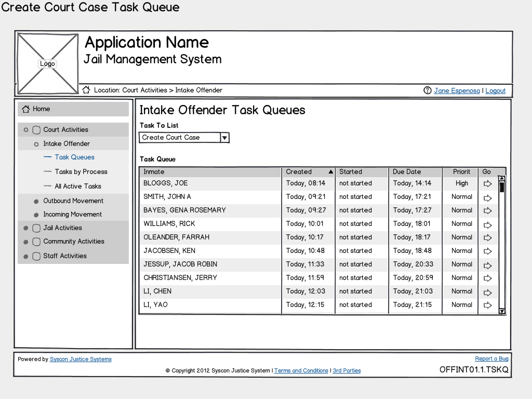
Task: Click the Due Date column header
Action: (x=407, y=172)
